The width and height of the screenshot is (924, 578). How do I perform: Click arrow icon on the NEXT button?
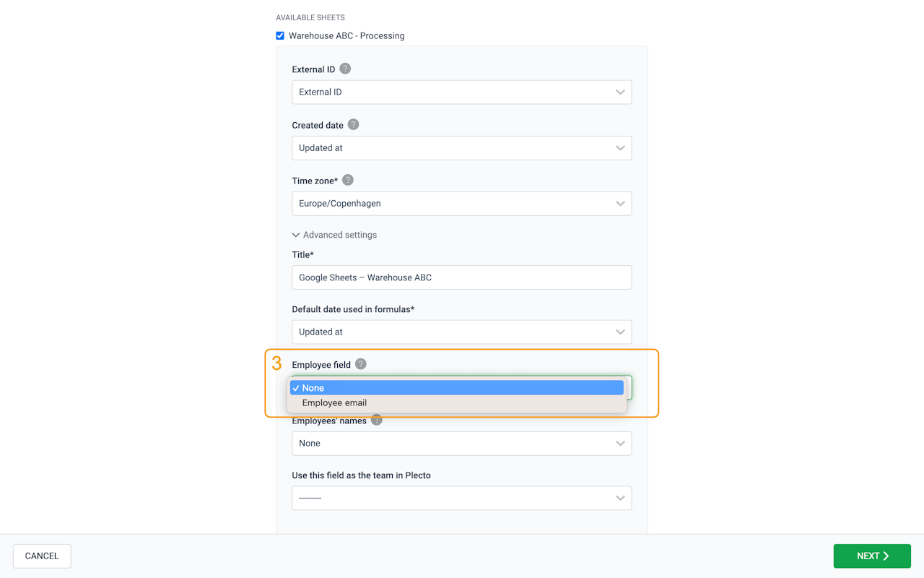886,556
